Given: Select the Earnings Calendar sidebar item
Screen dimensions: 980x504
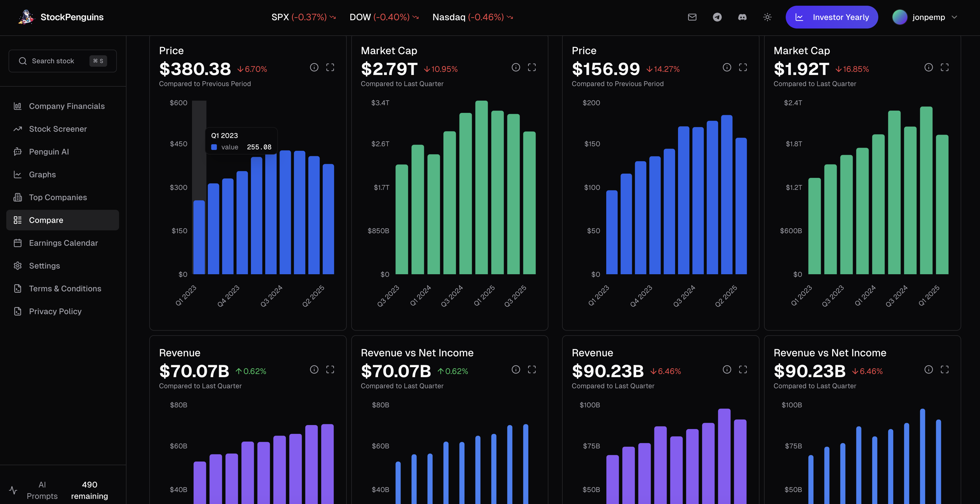Looking at the screenshot, I should (63, 243).
